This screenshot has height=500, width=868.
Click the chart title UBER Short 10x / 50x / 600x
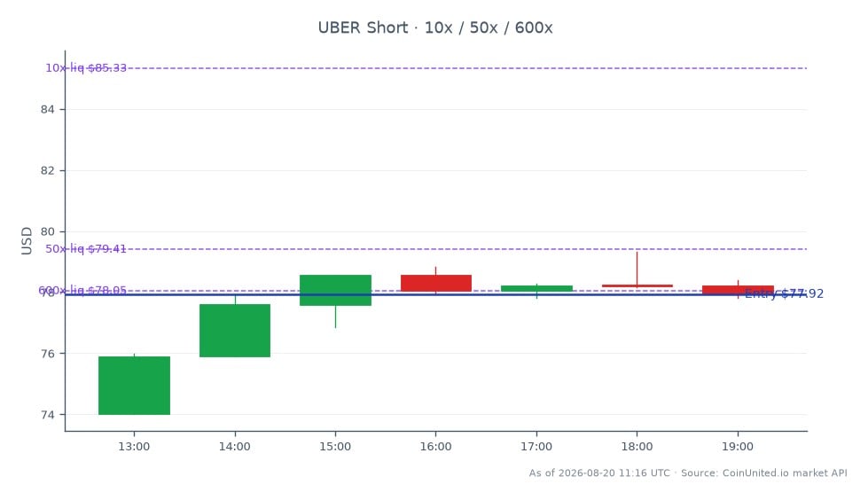[x=435, y=27]
